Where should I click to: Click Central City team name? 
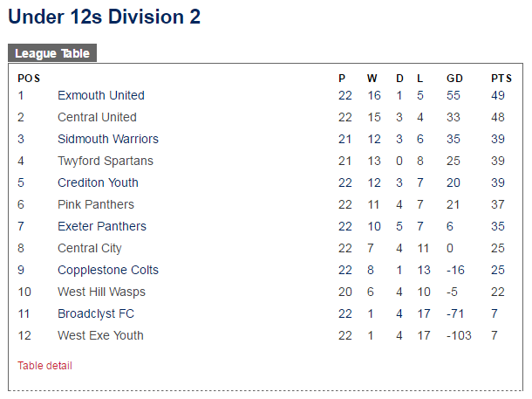click(90, 248)
